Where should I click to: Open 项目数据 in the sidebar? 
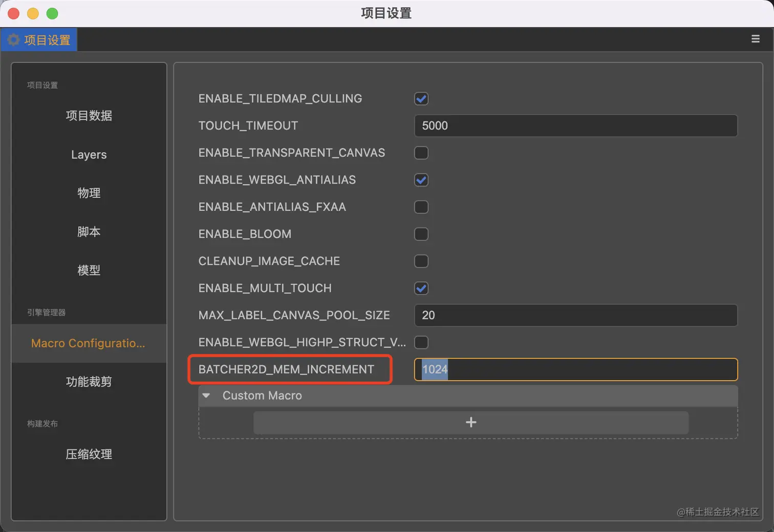point(89,116)
